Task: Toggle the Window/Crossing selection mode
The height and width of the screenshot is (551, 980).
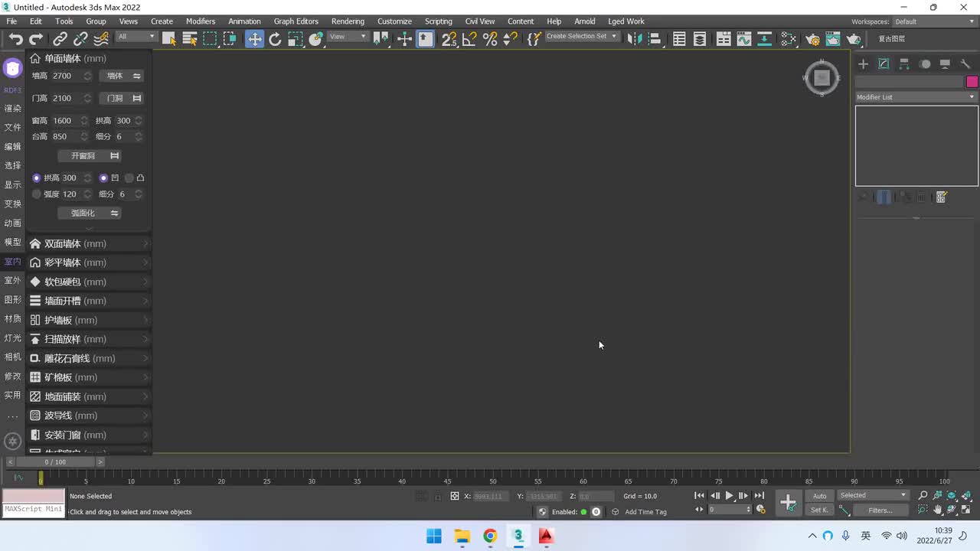Action: (230, 39)
